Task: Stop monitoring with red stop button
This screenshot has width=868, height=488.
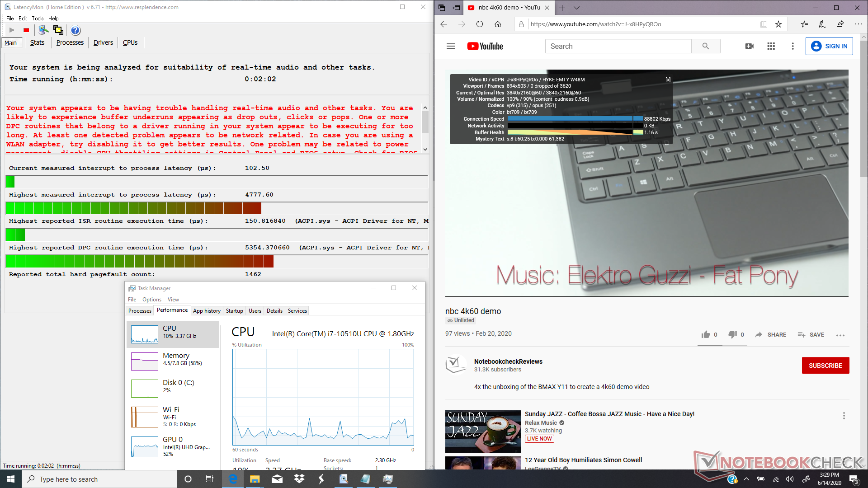Action: (26, 30)
